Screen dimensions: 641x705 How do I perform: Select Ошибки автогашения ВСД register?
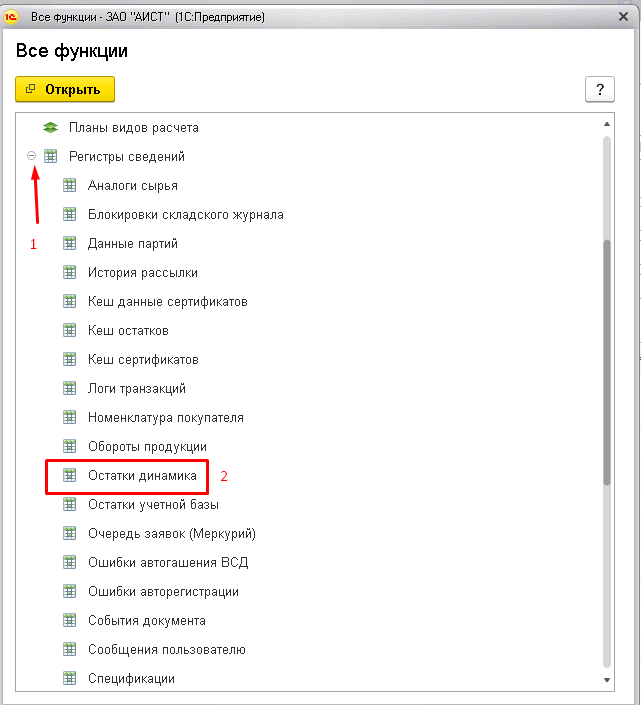tap(168, 562)
